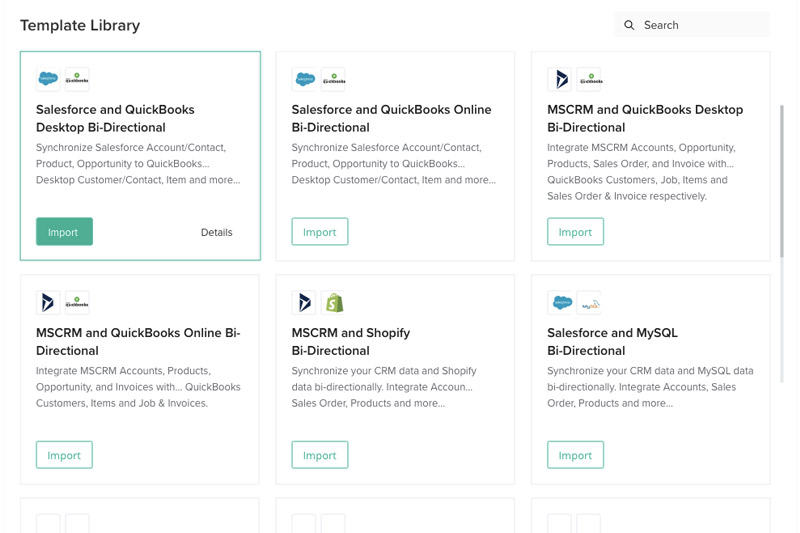Click the Salesforce icon on the first card

tap(48, 79)
